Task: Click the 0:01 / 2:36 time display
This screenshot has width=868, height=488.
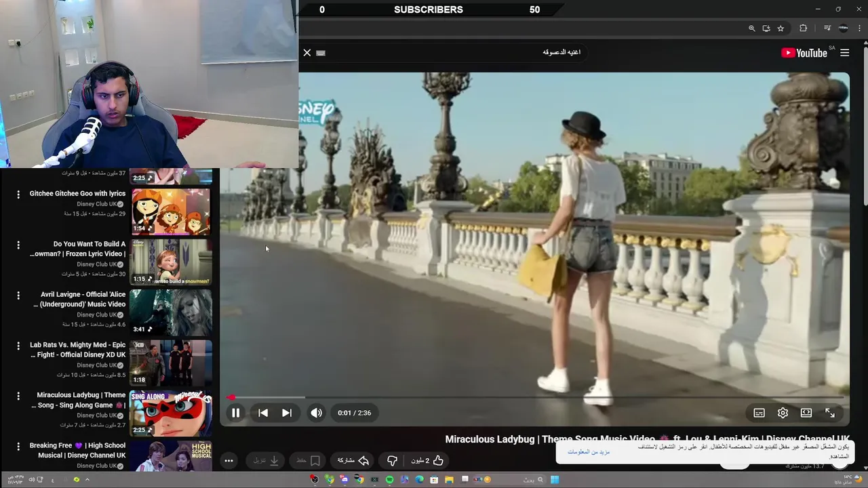Action: point(355,413)
